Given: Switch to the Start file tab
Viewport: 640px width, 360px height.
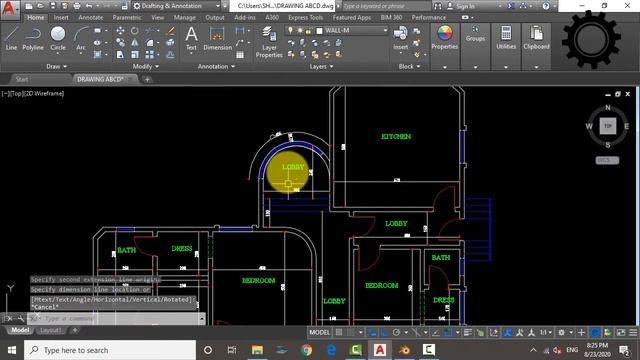Looking at the screenshot, I should click(22, 79).
